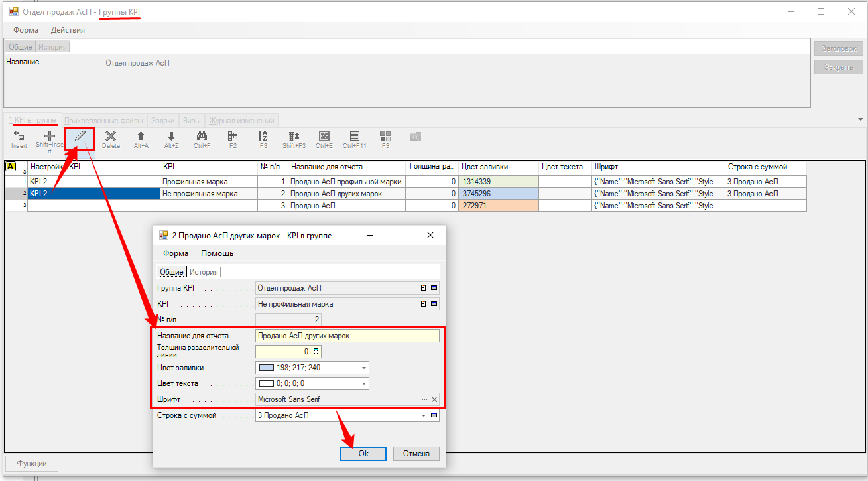
Task: Click the A-Z sort icon (F3)
Action: (263, 136)
